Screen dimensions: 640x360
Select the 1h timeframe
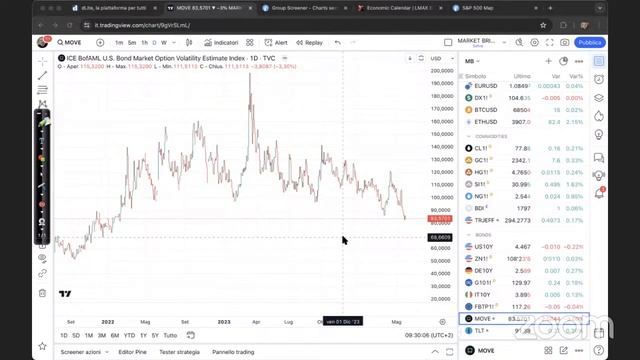point(144,42)
